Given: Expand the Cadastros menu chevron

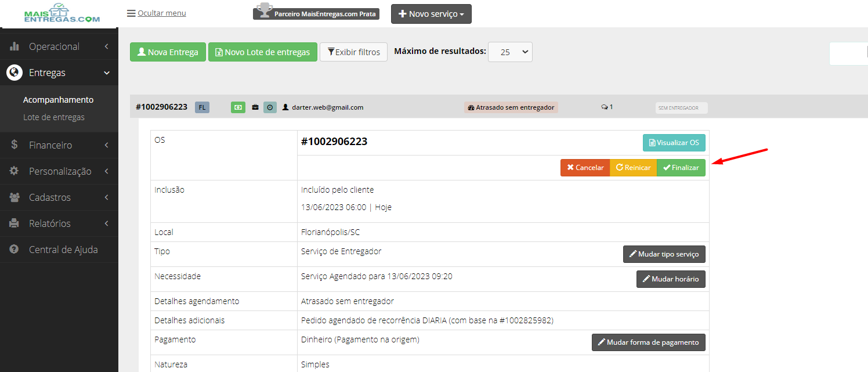Looking at the screenshot, I should [x=107, y=197].
